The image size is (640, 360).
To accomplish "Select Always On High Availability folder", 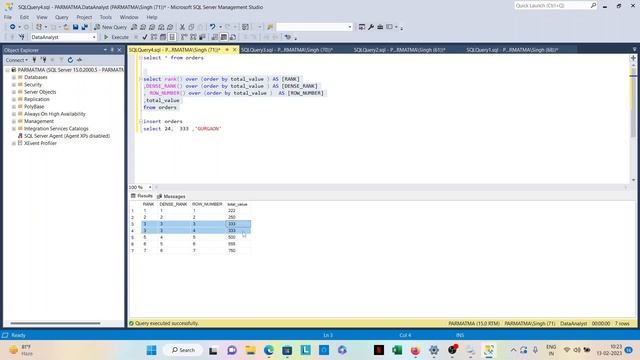I will (x=55, y=114).
